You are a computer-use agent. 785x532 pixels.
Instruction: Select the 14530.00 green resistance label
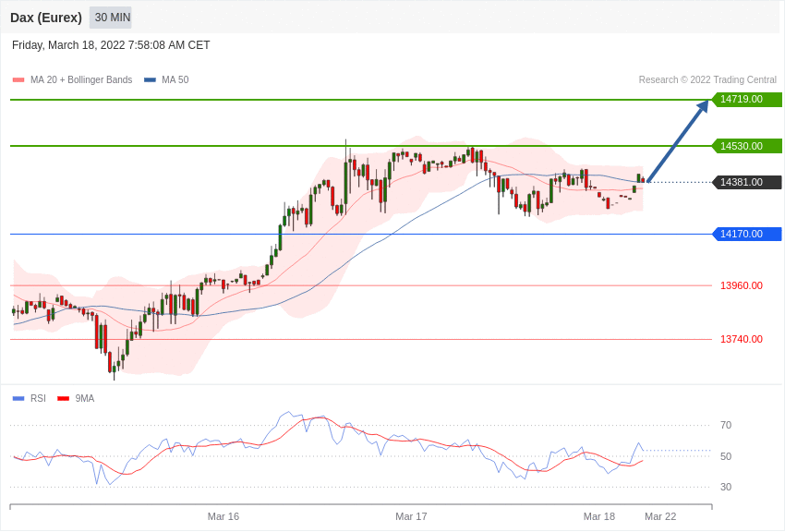747,146
